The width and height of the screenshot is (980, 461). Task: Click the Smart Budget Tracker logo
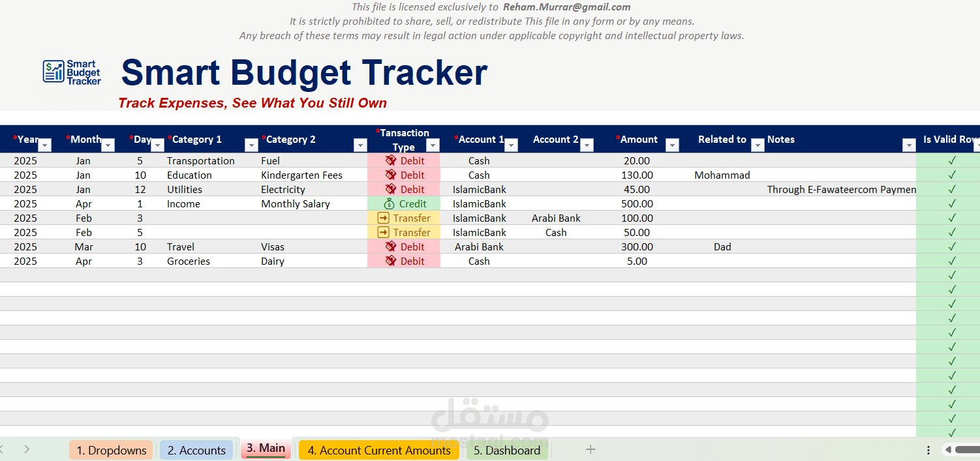pyautogui.click(x=72, y=72)
